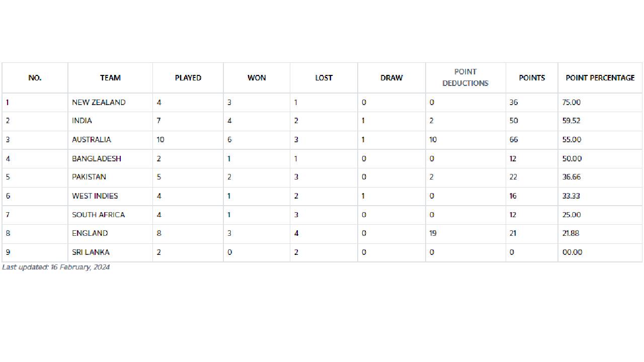Image resolution: width=644 pixels, height=362 pixels.
Task: Click the PLAYED column header
Action: tap(188, 77)
